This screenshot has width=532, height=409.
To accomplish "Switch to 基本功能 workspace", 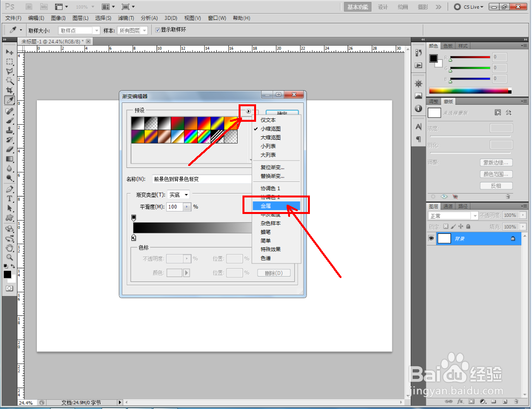I will [x=357, y=7].
